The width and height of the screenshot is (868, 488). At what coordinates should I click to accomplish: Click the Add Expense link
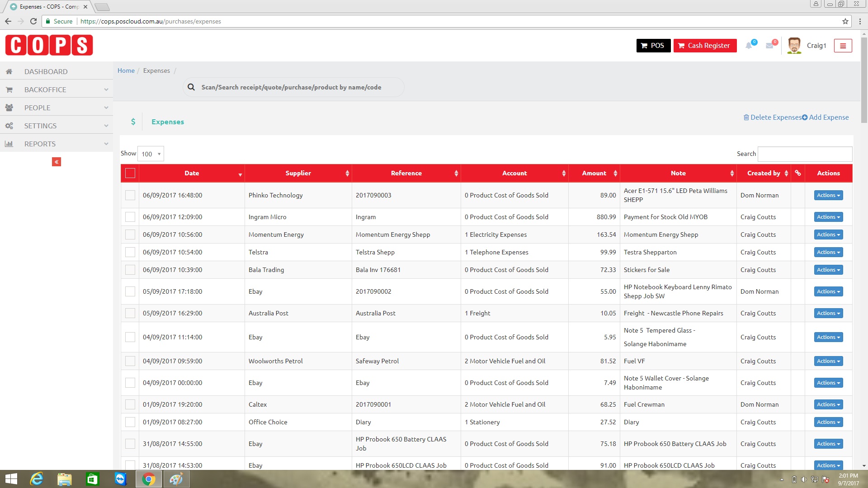(x=826, y=117)
